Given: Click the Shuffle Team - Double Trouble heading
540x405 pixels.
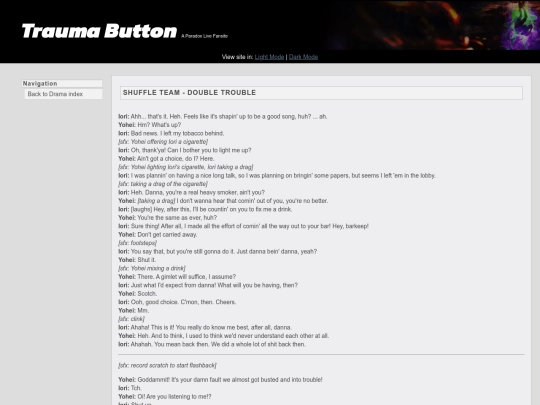Looking at the screenshot, I should click(x=321, y=93).
